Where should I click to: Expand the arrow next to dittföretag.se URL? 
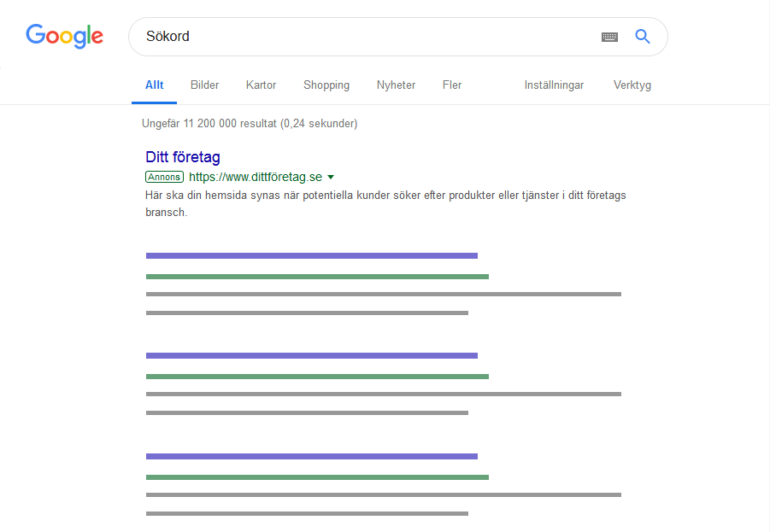click(331, 177)
